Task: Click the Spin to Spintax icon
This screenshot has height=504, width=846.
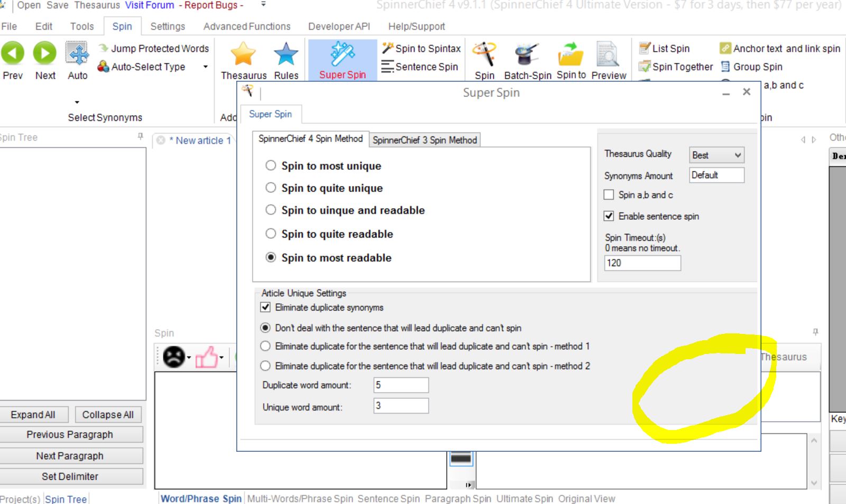Action: coord(388,49)
